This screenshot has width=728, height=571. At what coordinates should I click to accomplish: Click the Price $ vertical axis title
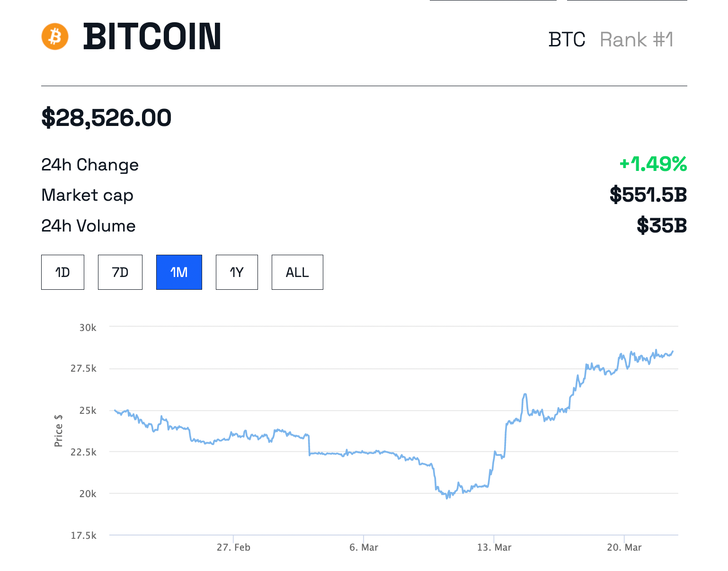pyautogui.click(x=59, y=430)
